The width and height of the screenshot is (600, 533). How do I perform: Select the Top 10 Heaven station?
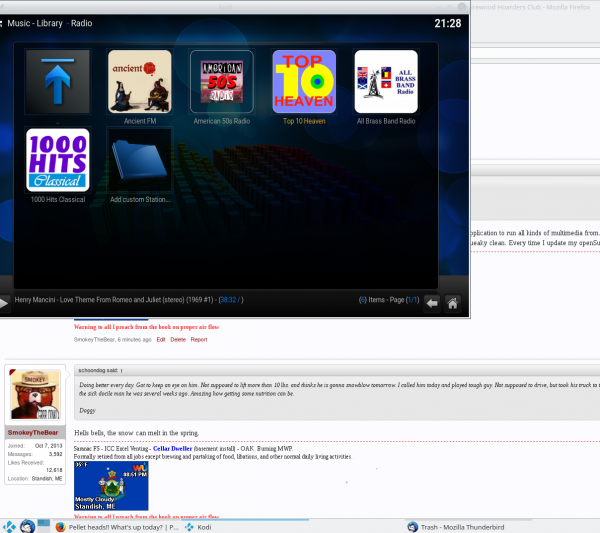304,81
